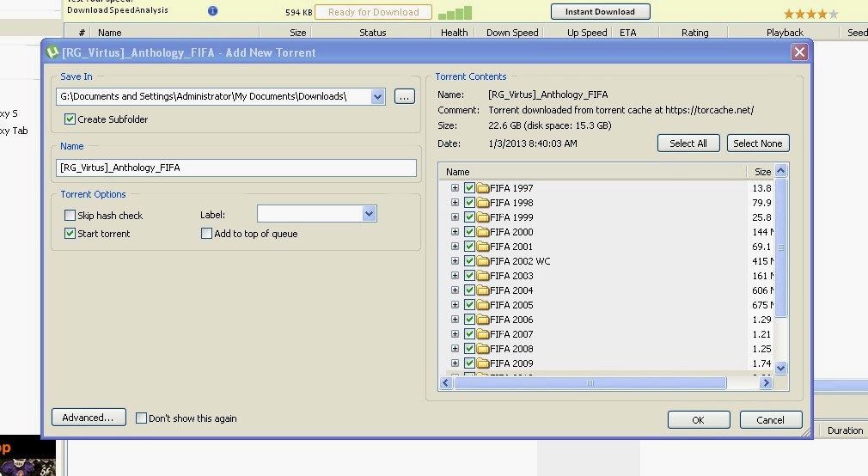The height and width of the screenshot is (476, 868).
Task: Click the green health bars icon
Action: click(x=455, y=13)
